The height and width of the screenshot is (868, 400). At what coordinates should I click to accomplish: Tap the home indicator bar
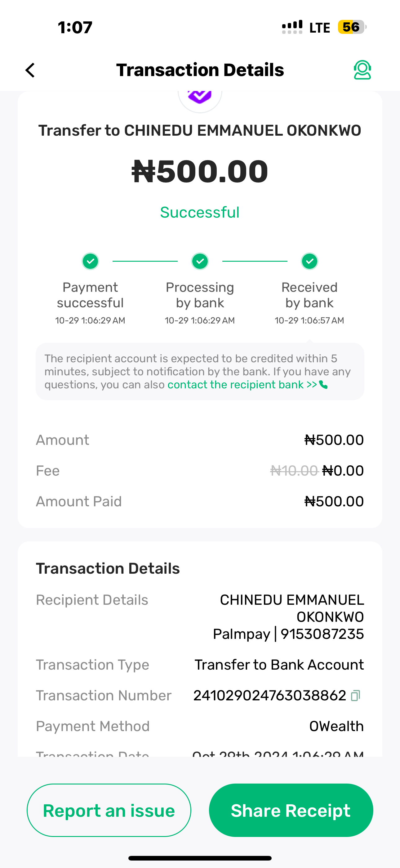[200, 858]
